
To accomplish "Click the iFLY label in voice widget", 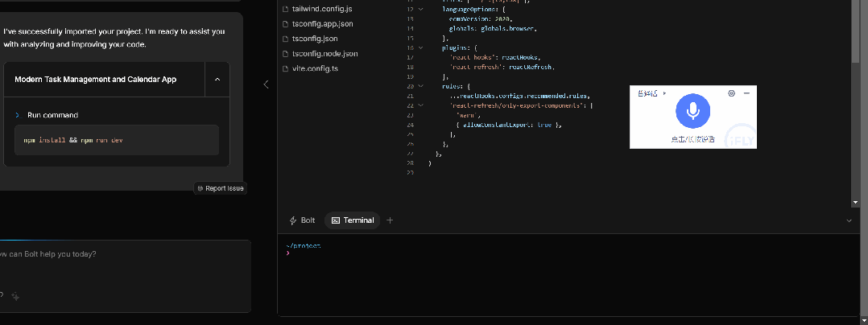I will (740, 141).
